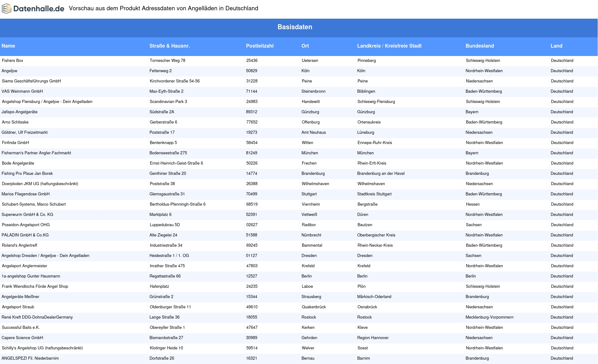This screenshot has height=364, width=598.
Task: Select Siems Geschäftsführungs GmbH row name
Action: (31, 81)
